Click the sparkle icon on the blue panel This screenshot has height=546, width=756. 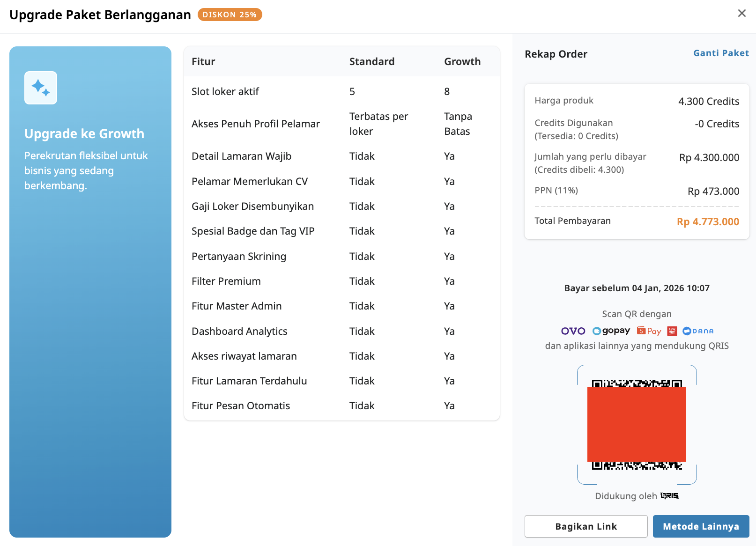41,88
